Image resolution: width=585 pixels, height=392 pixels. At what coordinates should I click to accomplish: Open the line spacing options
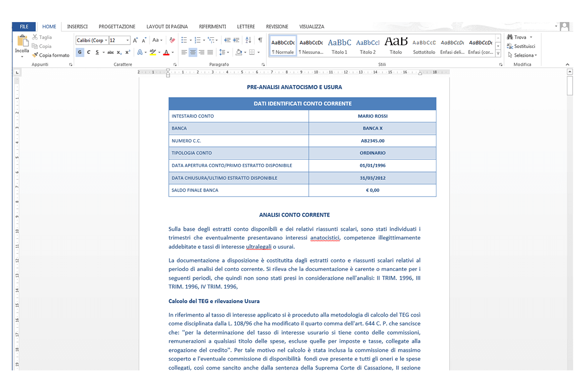(223, 52)
